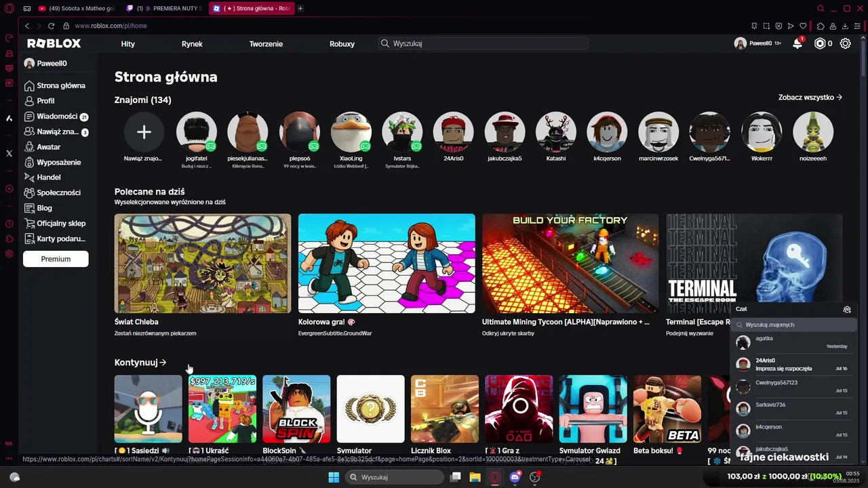This screenshot has width=868, height=488.
Task: Open the k4cqerson chat conversation
Action: pos(793,431)
